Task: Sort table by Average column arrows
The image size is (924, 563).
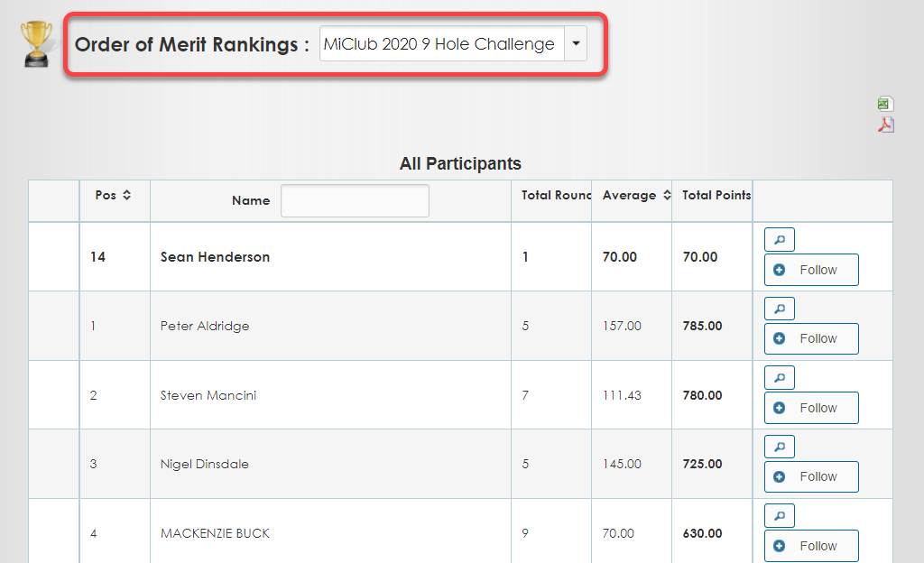Action: pos(667,195)
